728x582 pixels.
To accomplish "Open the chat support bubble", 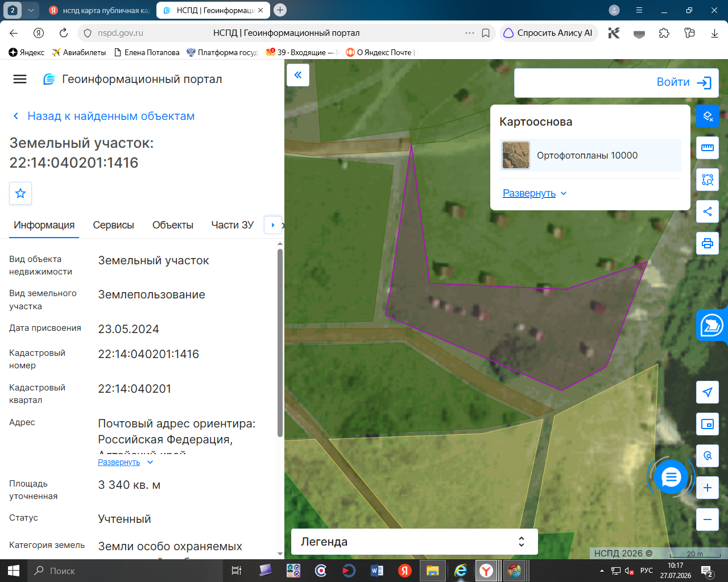I will coord(671,477).
